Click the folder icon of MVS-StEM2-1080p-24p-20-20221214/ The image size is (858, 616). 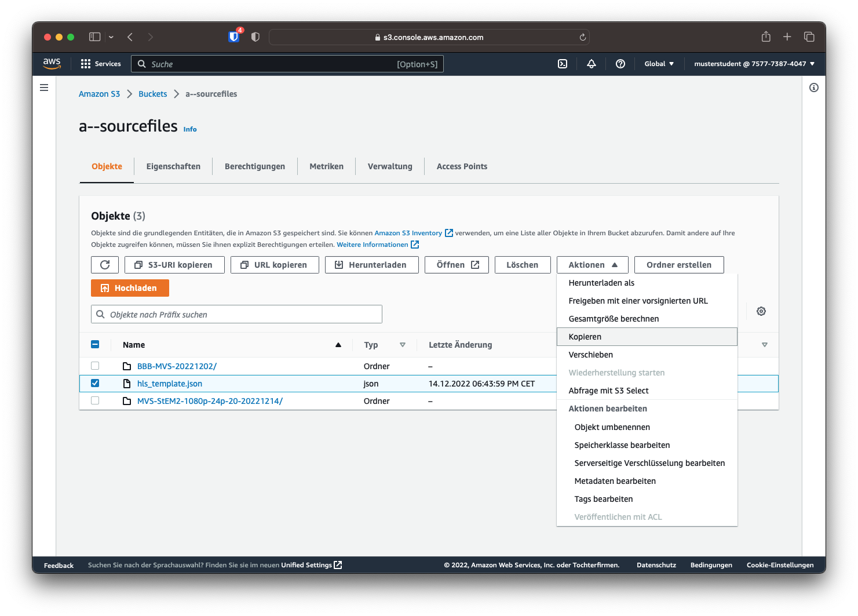click(x=127, y=401)
